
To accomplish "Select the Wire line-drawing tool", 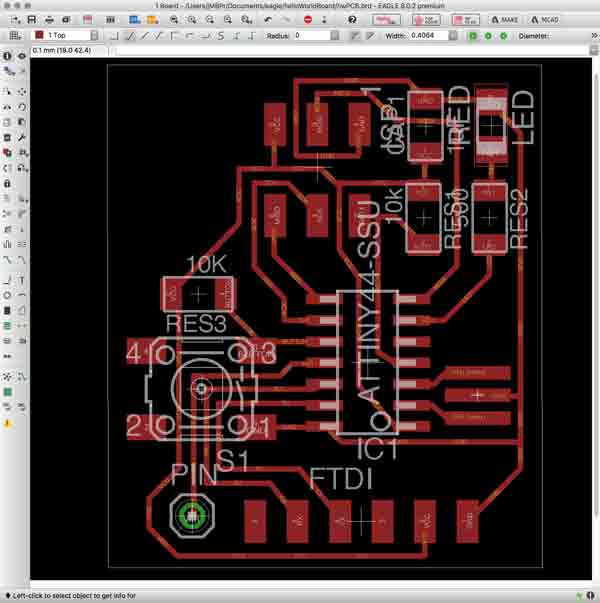I will point(7,280).
